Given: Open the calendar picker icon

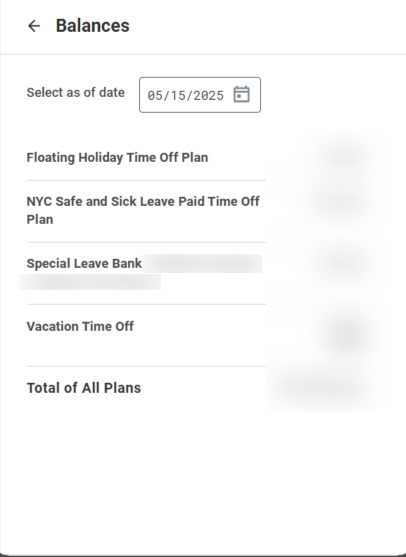Looking at the screenshot, I should [x=242, y=94].
